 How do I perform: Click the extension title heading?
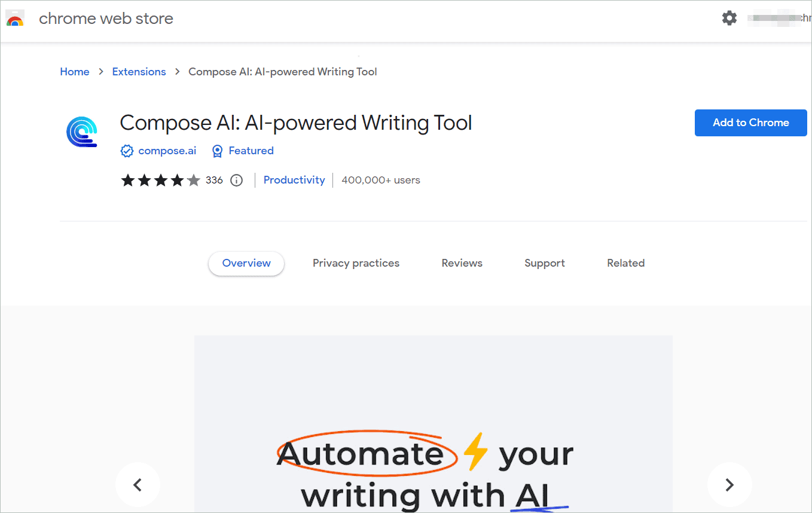pyautogui.click(x=296, y=123)
